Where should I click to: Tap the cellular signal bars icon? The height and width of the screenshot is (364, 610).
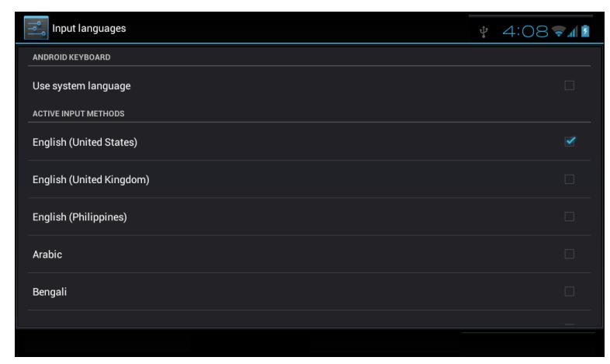tap(572, 32)
